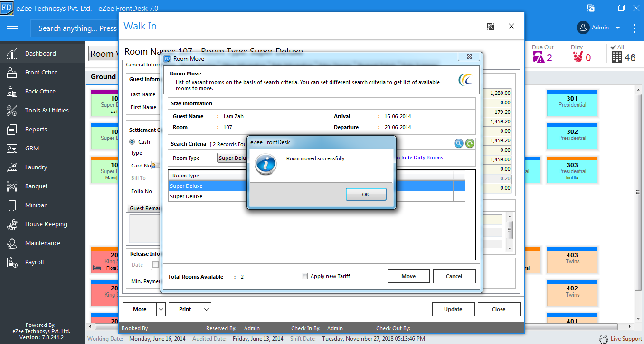This screenshot has width=644, height=344.
Task: Click the Live Support headset icon
Action: (604, 339)
